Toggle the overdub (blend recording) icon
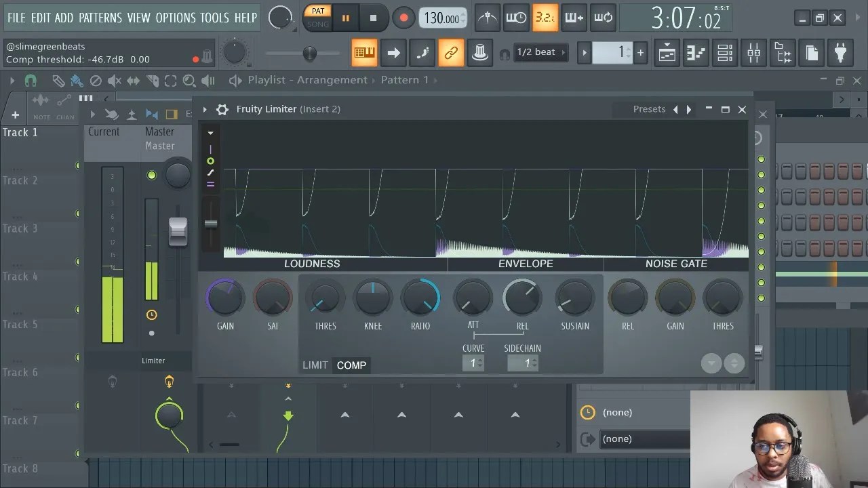 click(x=574, y=18)
